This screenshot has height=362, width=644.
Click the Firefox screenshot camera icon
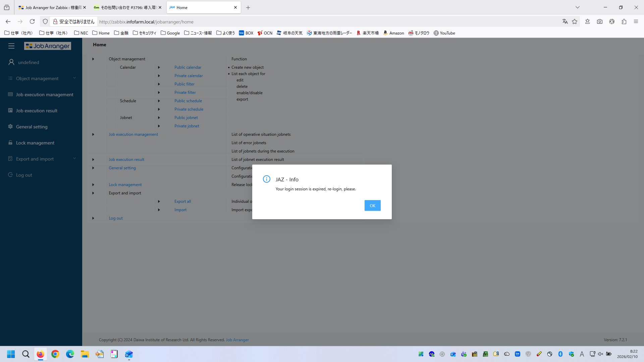point(600,21)
